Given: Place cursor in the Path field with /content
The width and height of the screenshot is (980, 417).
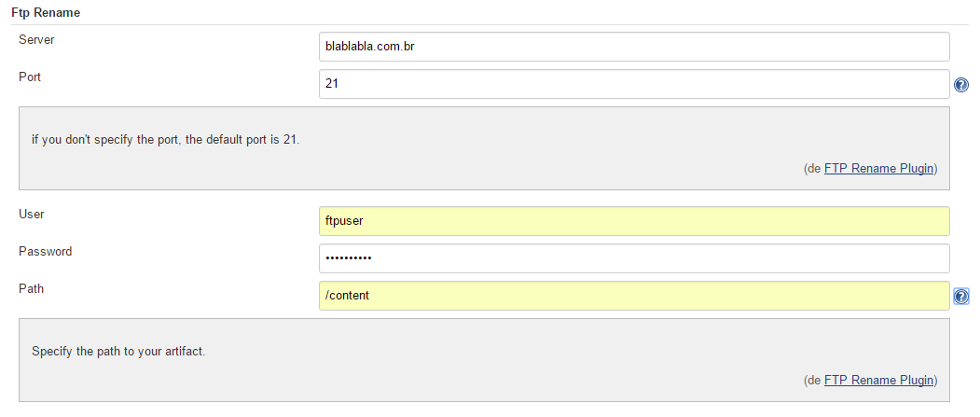Looking at the screenshot, I should point(634,296).
